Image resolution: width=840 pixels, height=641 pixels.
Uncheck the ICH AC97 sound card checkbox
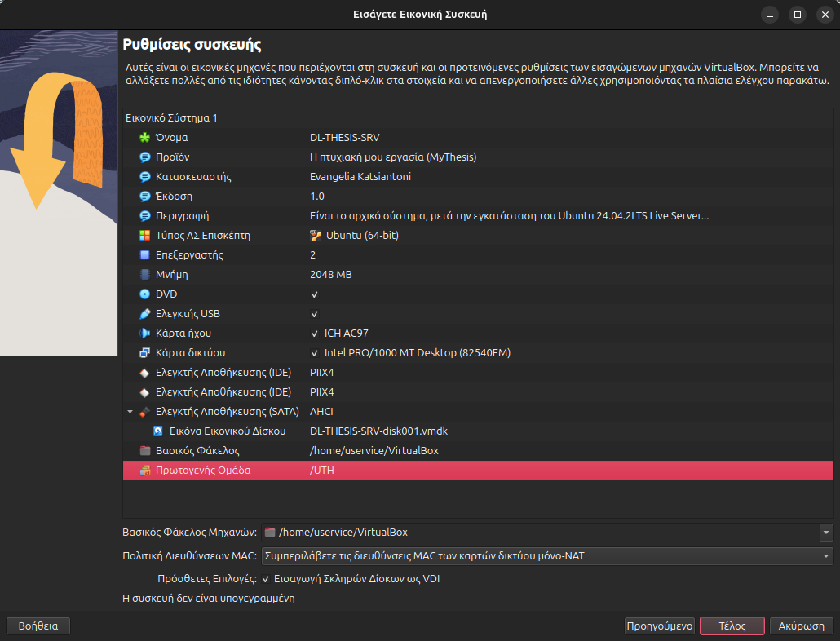tap(315, 334)
